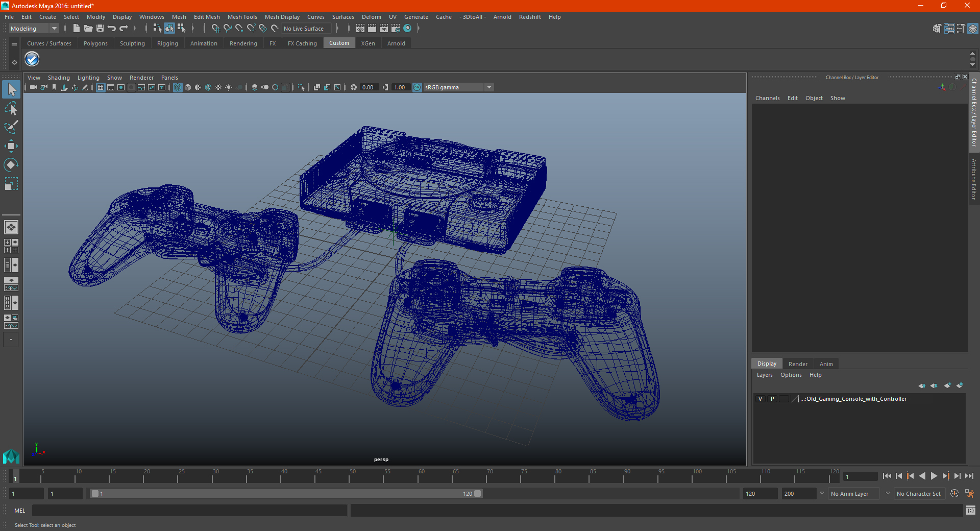980x531 pixels.
Task: Switch to four view layout
Action: [11, 246]
